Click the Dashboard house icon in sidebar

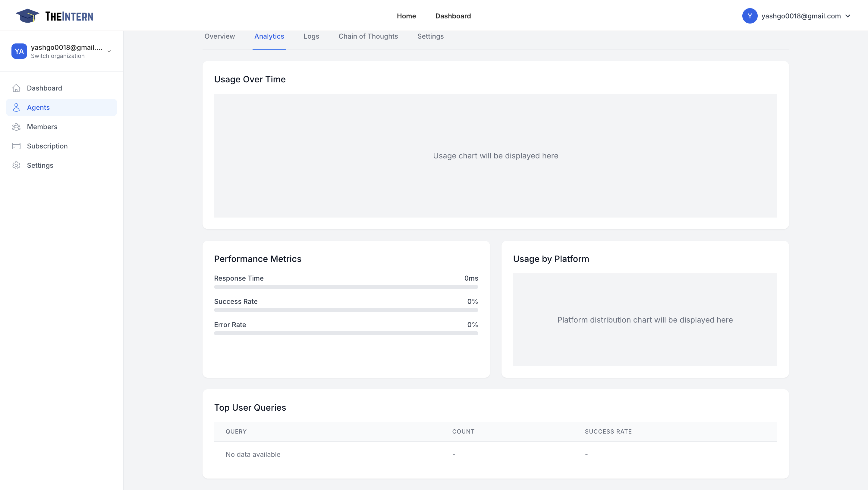point(16,88)
